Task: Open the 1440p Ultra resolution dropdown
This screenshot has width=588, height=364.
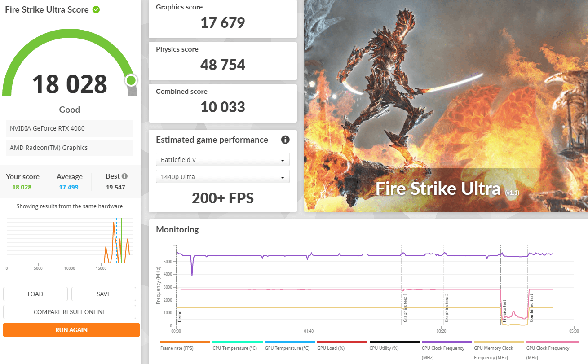Action: (x=223, y=177)
